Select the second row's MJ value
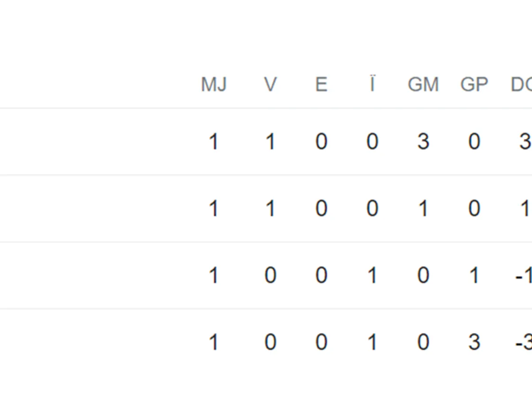532x399 pixels. (x=214, y=208)
